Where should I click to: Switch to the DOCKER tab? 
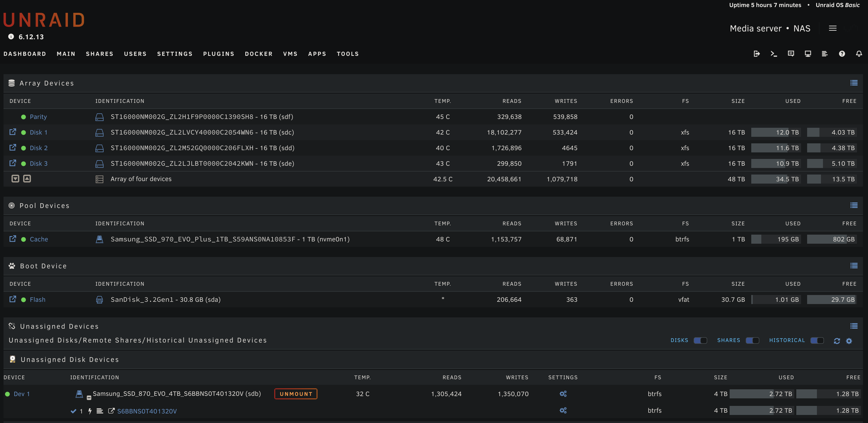[x=258, y=54]
